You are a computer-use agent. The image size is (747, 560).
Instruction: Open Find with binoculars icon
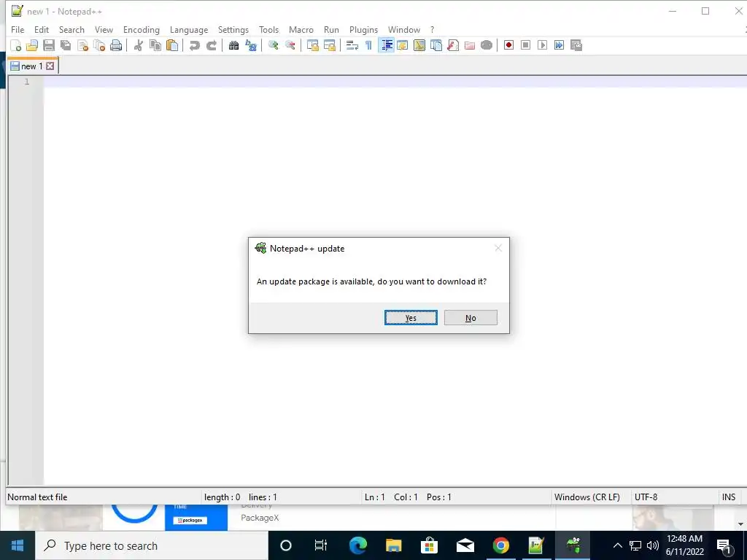[233, 45]
